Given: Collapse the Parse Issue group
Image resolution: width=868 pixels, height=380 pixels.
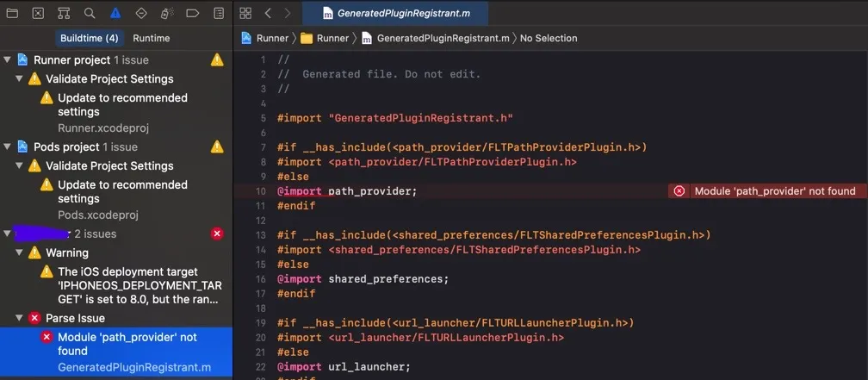Looking at the screenshot, I should click(x=19, y=318).
